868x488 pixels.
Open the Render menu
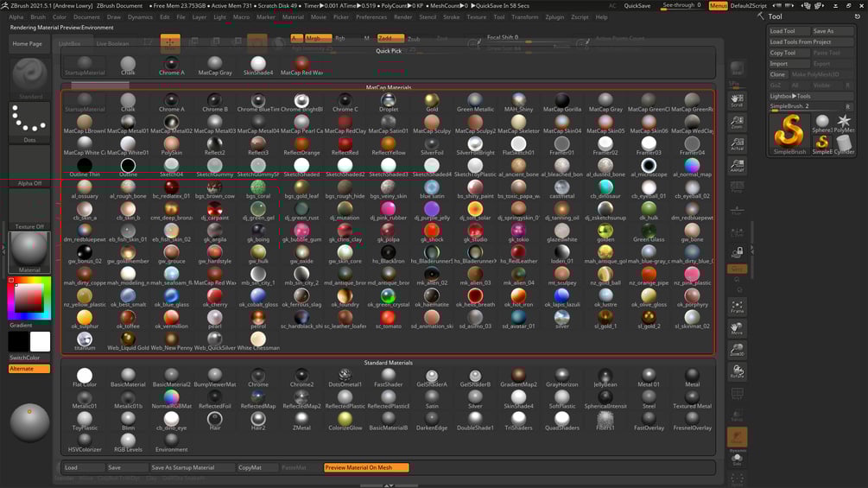(403, 17)
